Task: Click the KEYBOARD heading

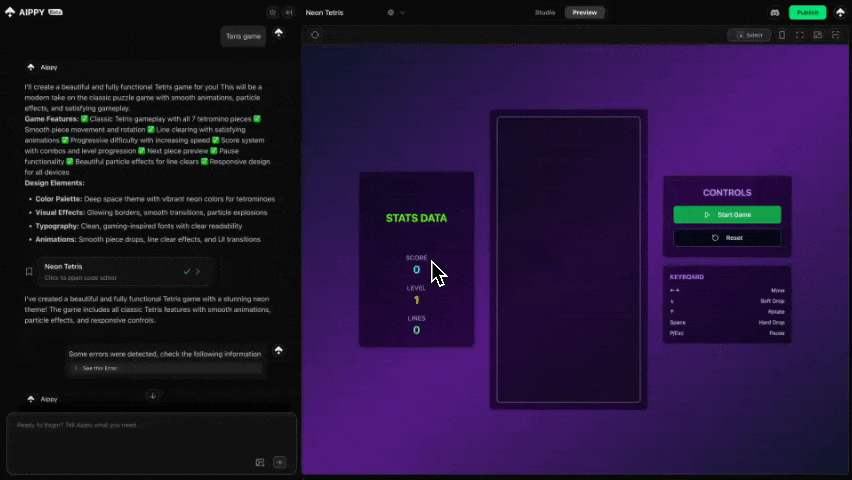Action: [687, 277]
